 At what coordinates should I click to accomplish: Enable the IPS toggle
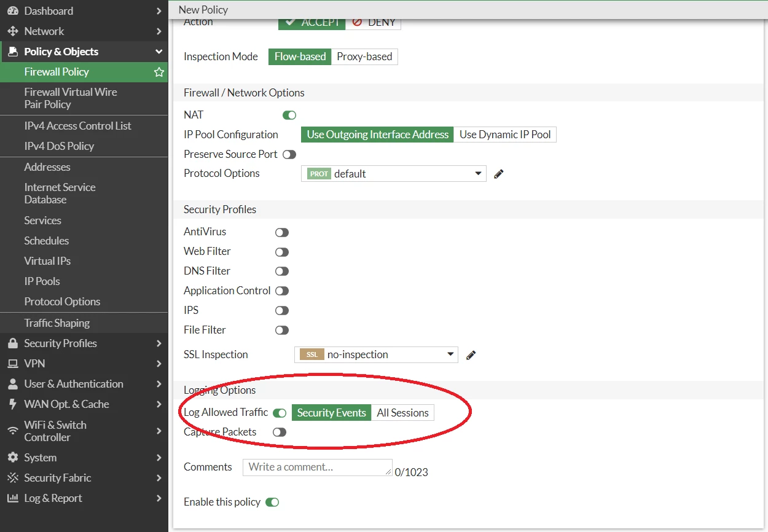click(282, 310)
